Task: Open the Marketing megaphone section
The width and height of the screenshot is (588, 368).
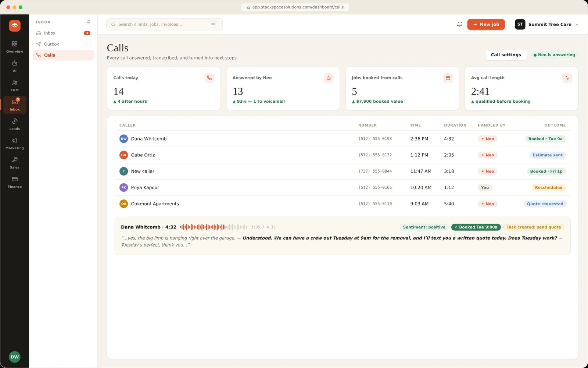Action: point(15,144)
